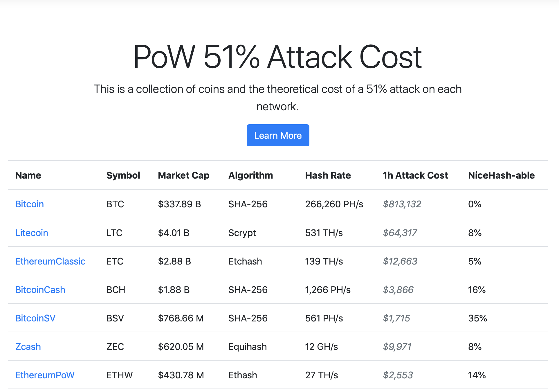Sort by the Market Cap header
The width and height of the screenshot is (559, 392).
[x=183, y=175]
